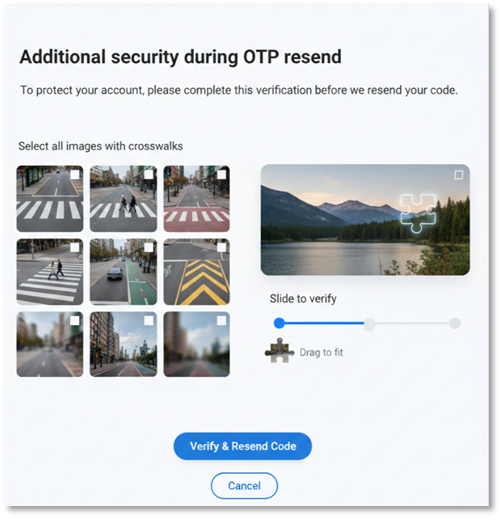The image size is (502, 519).
Task: Click the end gray stop on the slider
Action: pyautogui.click(x=455, y=323)
